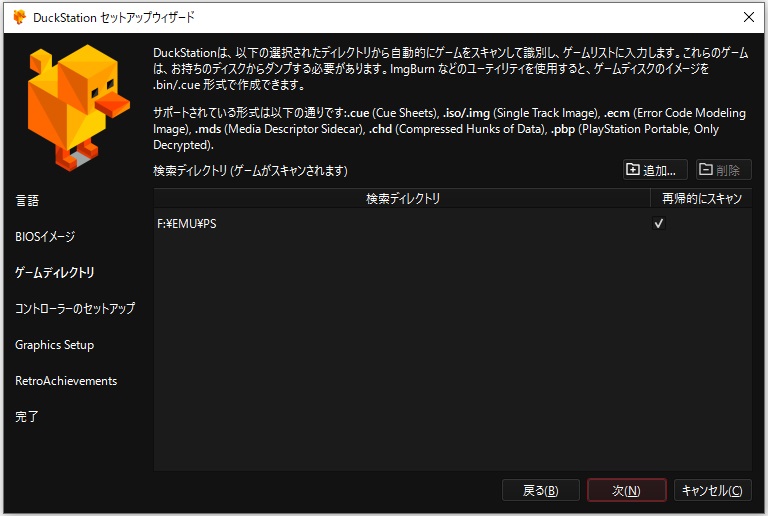The image size is (768, 516).
Task: Click the 戻る(B) back button
Action: coord(541,490)
